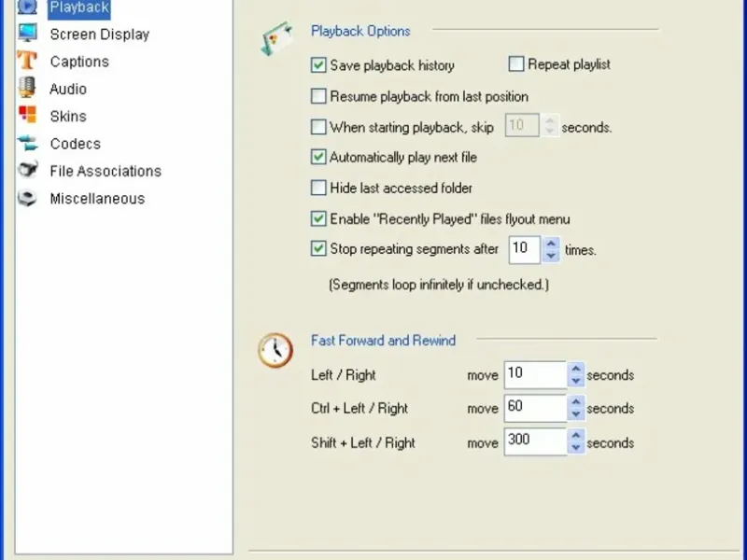This screenshot has height=560, width=747.
Task: Click the Playback Options heading
Action: tap(360, 31)
